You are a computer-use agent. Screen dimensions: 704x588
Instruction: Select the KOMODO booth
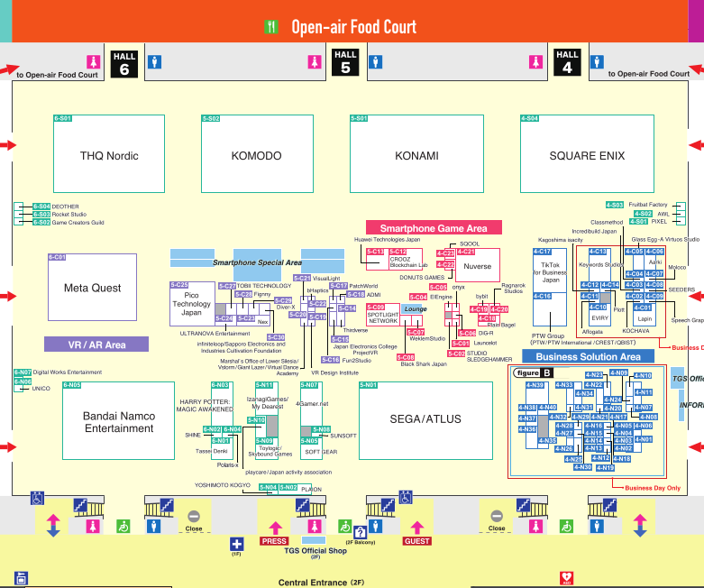tap(257, 153)
